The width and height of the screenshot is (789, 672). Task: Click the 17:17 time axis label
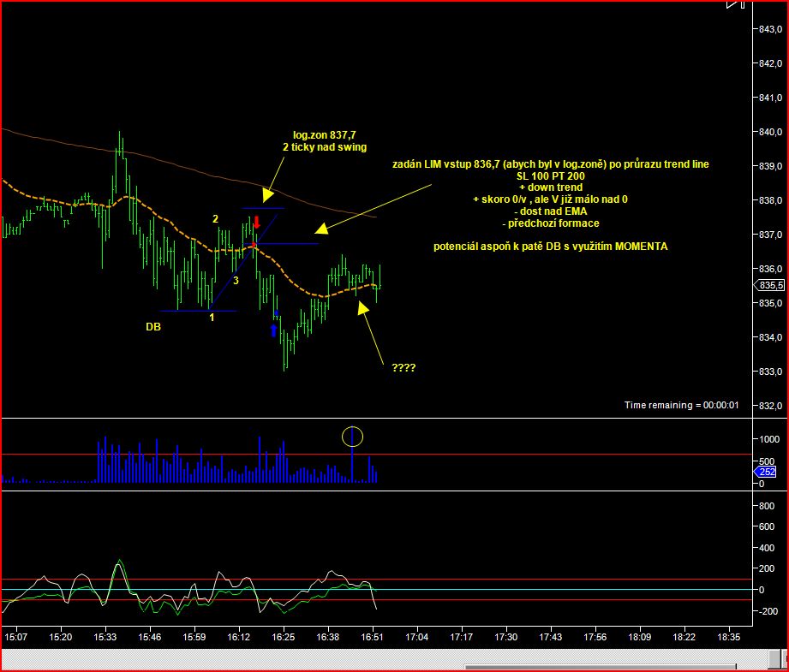pos(462,637)
